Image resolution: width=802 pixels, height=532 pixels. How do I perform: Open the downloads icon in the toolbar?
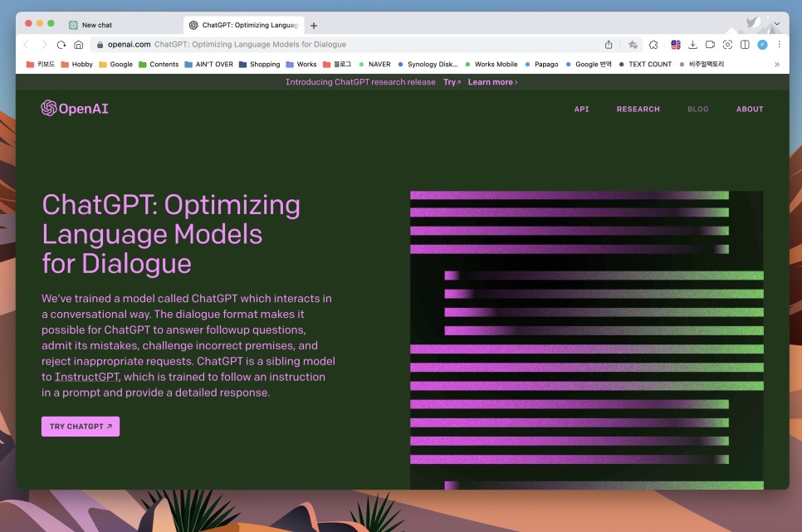pyautogui.click(x=692, y=45)
